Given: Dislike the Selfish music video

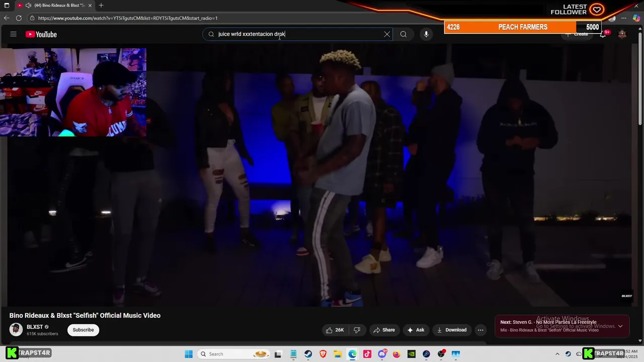Looking at the screenshot, I should click(x=357, y=330).
